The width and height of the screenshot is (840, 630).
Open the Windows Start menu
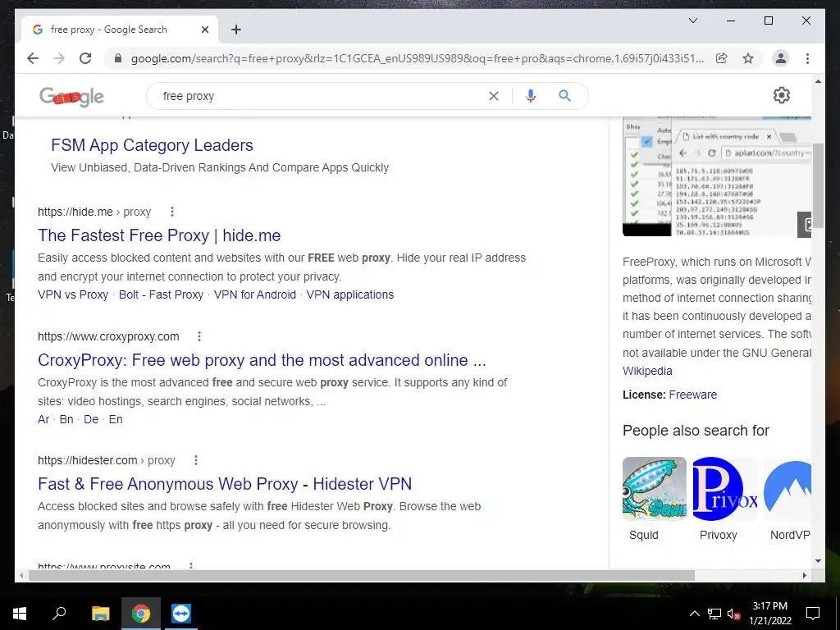coord(20,614)
